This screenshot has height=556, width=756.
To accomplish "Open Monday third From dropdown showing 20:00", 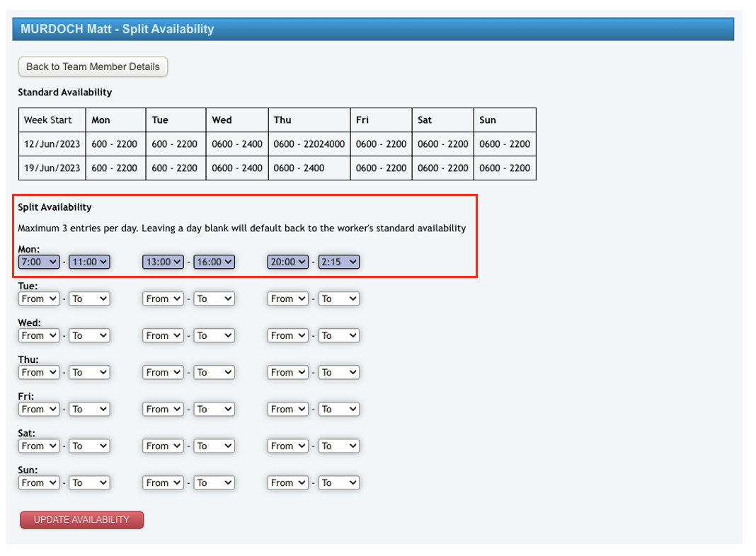I will coord(288,262).
